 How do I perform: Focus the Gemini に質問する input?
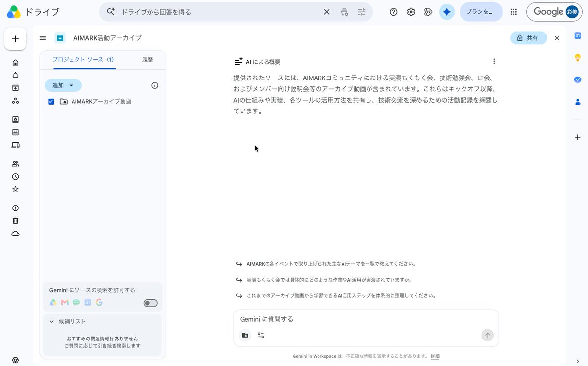pyautogui.click(x=366, y=319)
